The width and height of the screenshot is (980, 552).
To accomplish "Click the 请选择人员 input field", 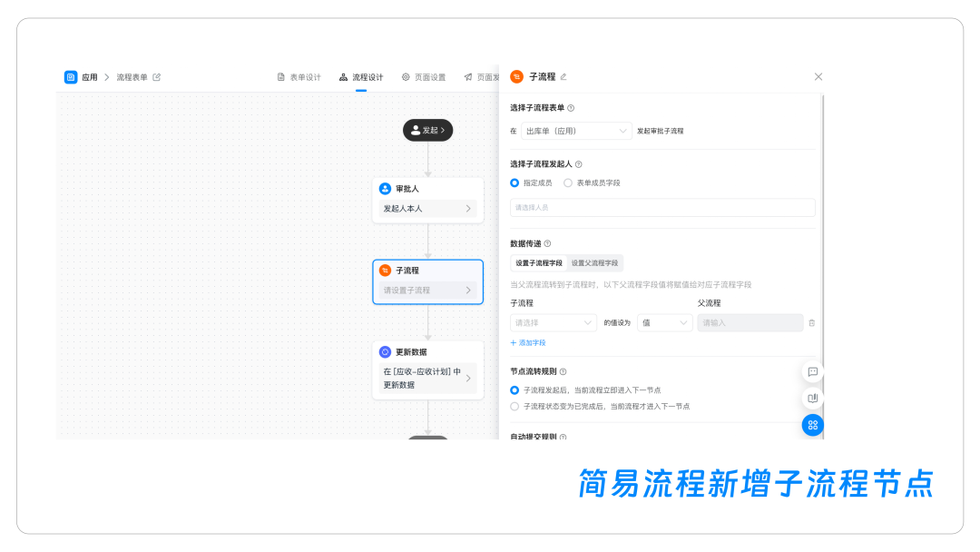I will click(662, 208).
